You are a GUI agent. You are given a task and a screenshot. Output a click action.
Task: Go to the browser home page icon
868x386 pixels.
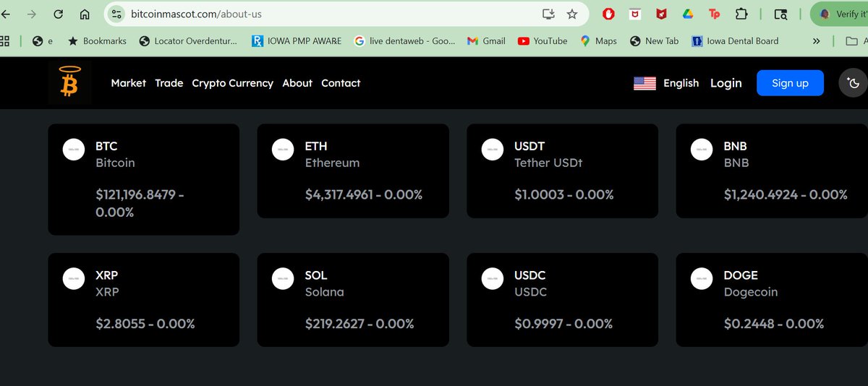(85, 14)
